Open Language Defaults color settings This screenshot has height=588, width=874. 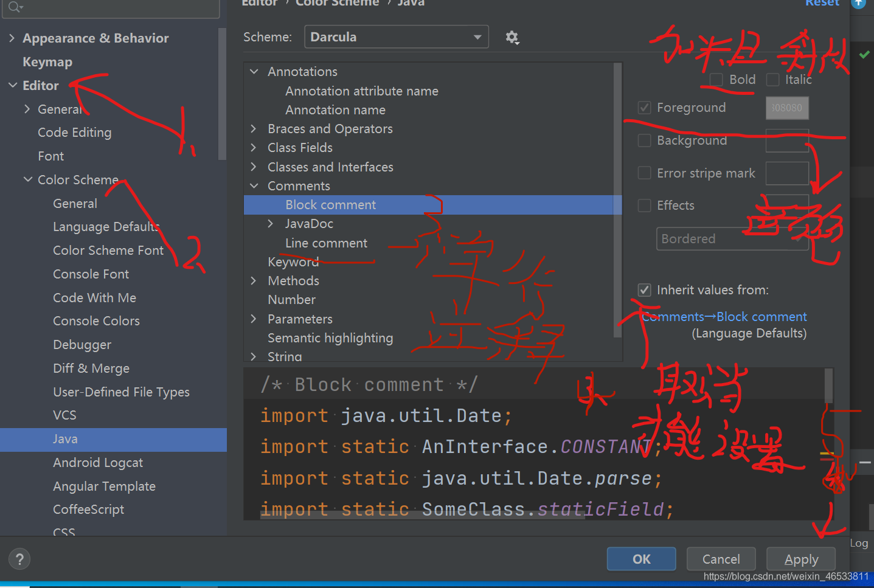[x=106, y=227]
